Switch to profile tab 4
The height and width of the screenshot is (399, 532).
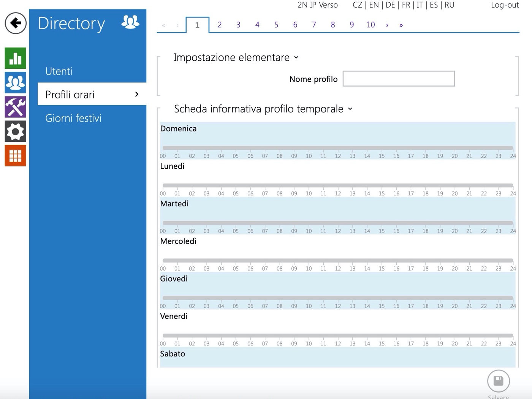tap(257, 25)
